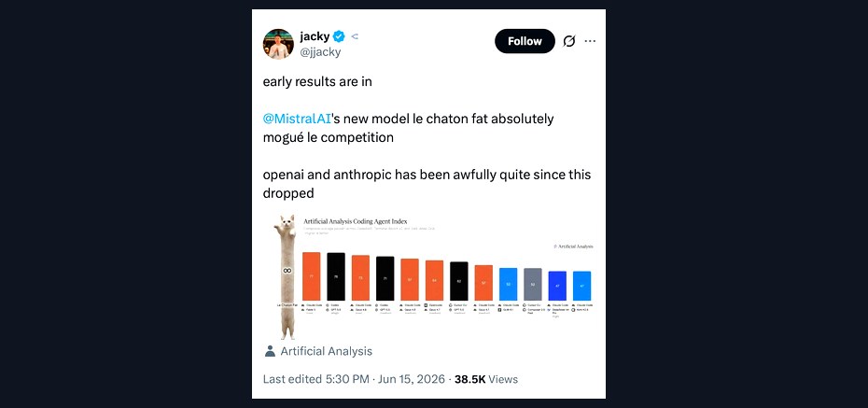Follow the jacky account
The width and height of the screenshot is (868, 408).
tap(525, 41)
